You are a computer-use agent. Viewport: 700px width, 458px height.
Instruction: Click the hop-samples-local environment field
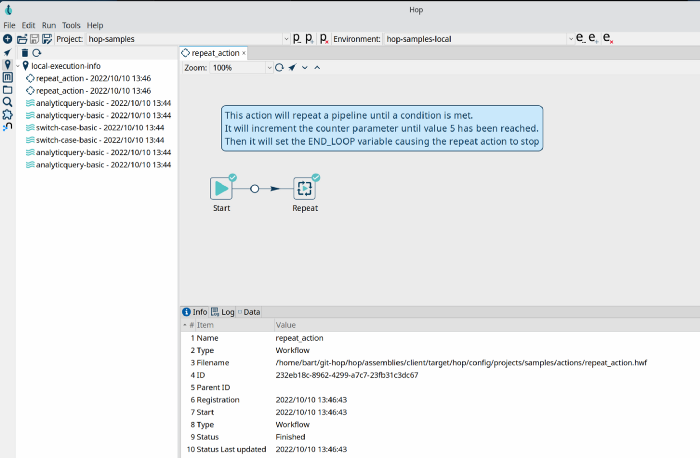pos(479,39)
